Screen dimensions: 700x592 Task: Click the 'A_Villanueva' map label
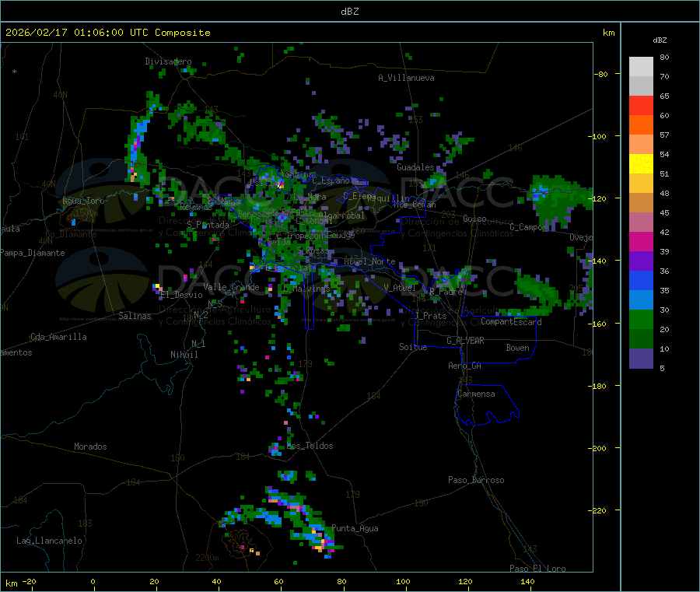click(x=406, y=78)
